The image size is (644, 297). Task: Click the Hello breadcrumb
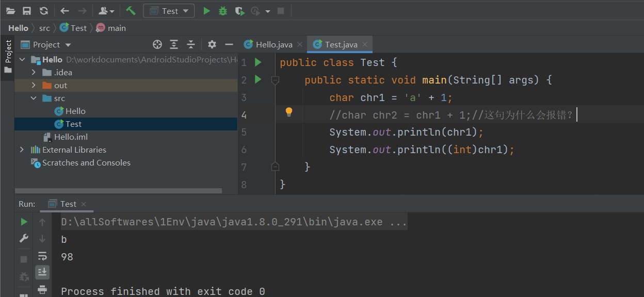(18, 28)
